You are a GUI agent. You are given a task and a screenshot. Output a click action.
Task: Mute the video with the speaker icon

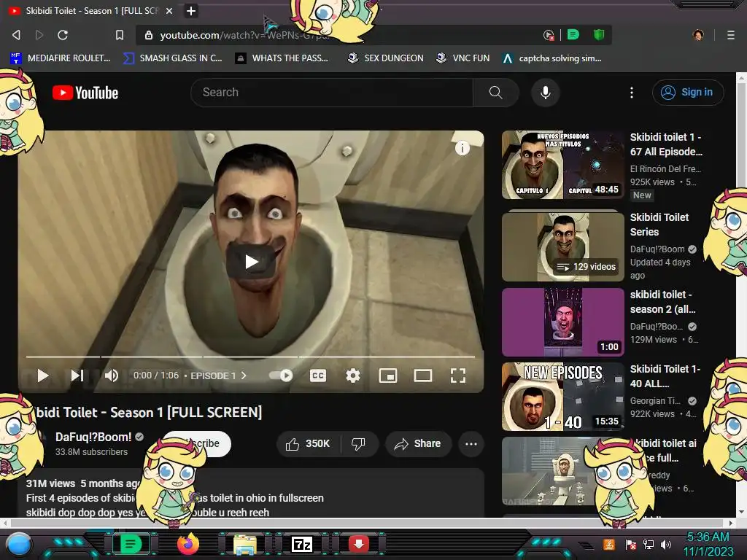[112, 376]
